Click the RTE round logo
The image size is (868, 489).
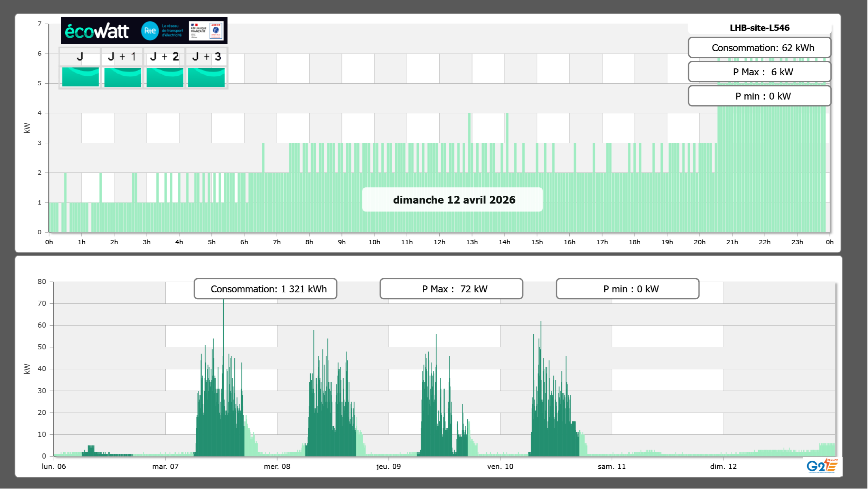click(x=150, y=31)
